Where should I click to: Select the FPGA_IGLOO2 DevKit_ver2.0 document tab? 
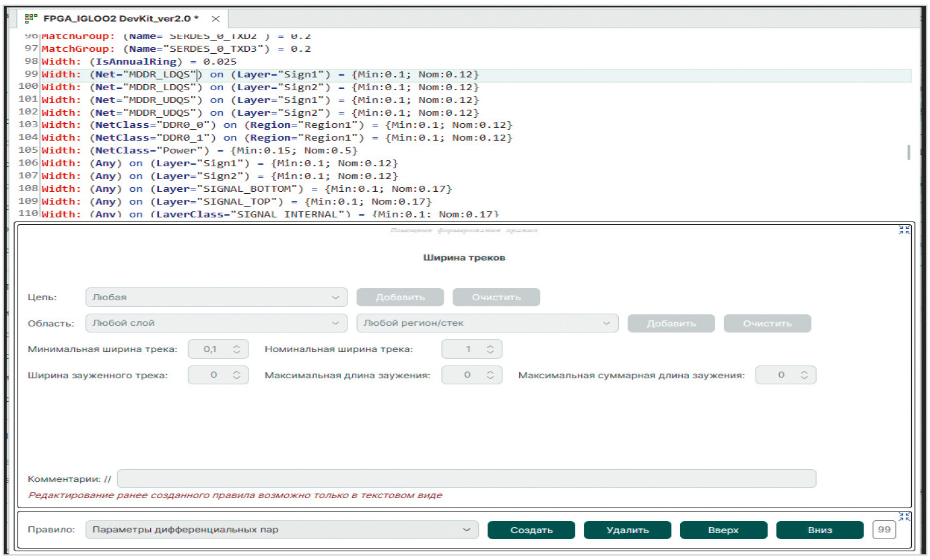pyautogui.click(x=123, y=19)
